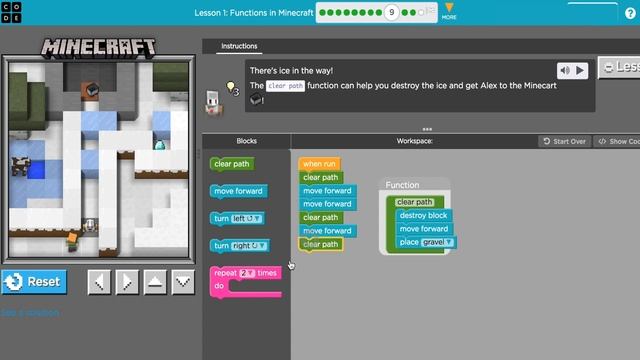
Task: Open the Code.org logo home link
Action: (11, 12)
